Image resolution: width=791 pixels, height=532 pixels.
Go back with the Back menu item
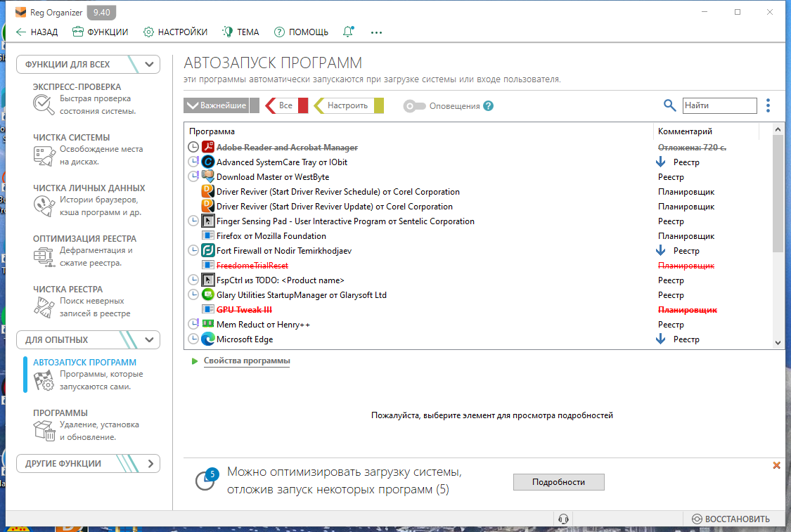click(37, 32)
